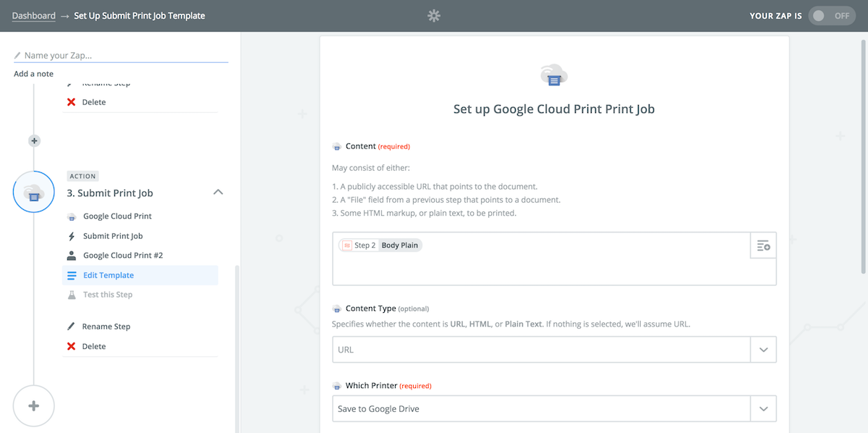
Task: Click the Name your Zap field
Action: point(121,55)
